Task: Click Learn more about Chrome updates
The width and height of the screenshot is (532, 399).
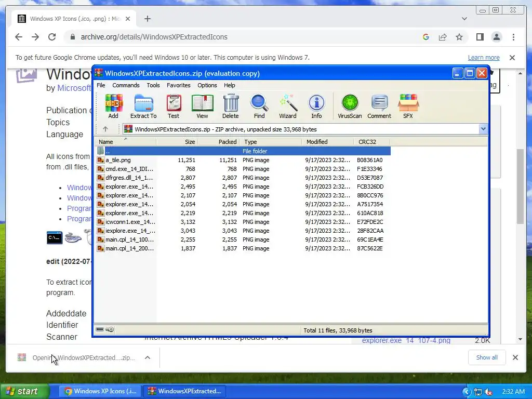Action: (484, 58)
